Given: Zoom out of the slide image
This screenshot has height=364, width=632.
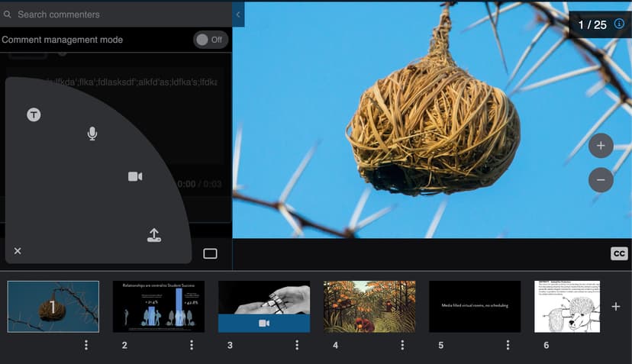Looking at the screenshot, I should (x=601, y=180).
